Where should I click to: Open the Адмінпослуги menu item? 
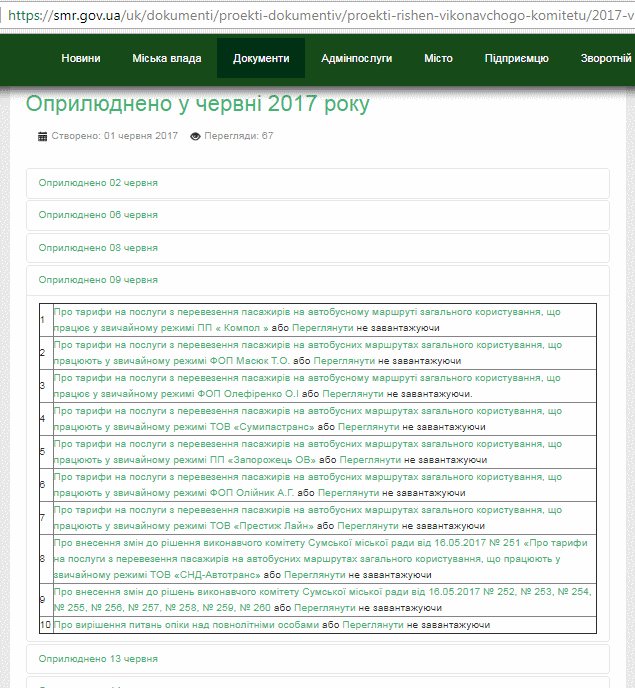click(356, 58)
